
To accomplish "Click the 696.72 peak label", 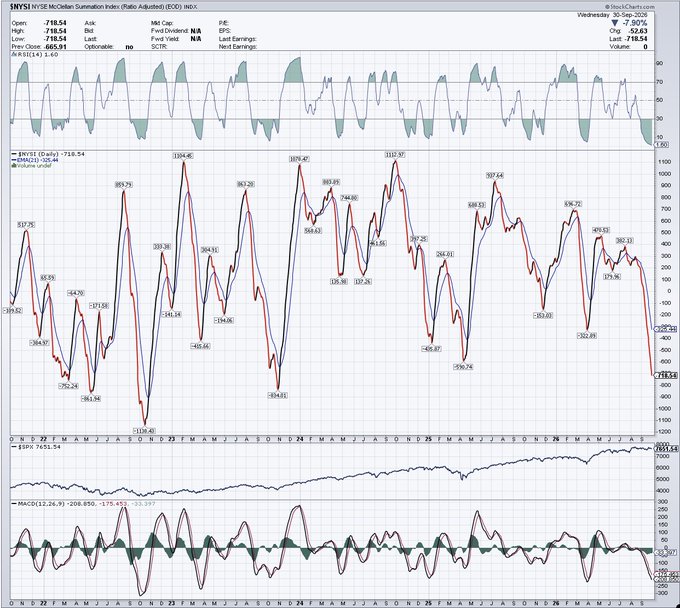I will [573, 203].
